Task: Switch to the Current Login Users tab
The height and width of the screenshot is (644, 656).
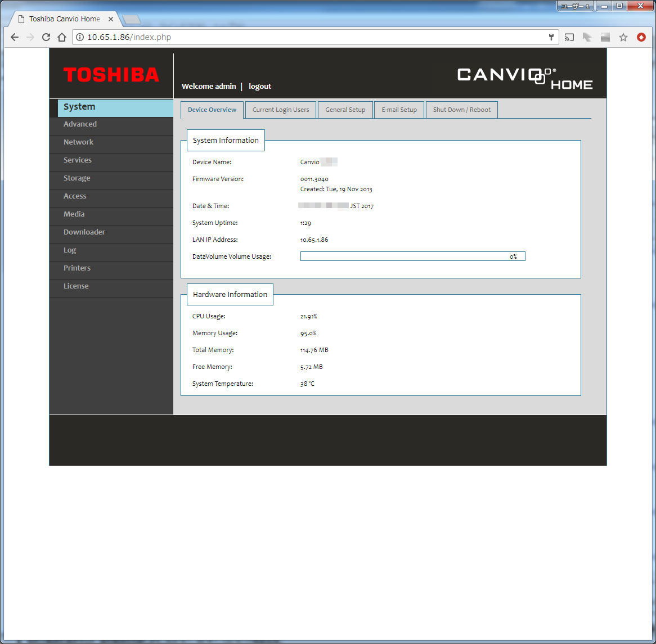Action: coord(281,110)
